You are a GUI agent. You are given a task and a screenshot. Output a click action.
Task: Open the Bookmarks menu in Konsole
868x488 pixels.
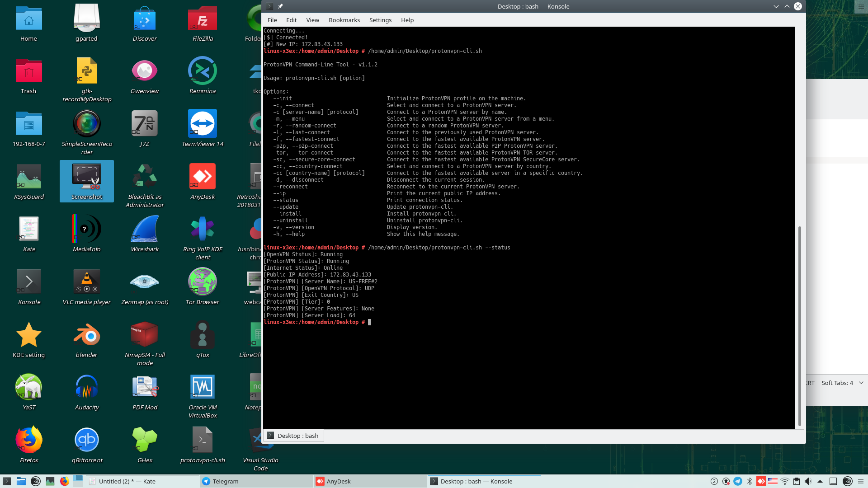[x=344, y=20]
